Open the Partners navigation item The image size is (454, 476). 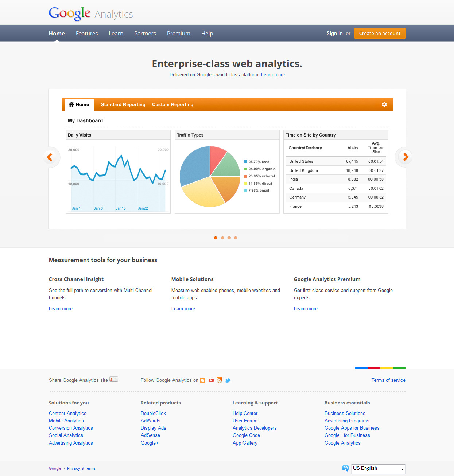[145, 34]
